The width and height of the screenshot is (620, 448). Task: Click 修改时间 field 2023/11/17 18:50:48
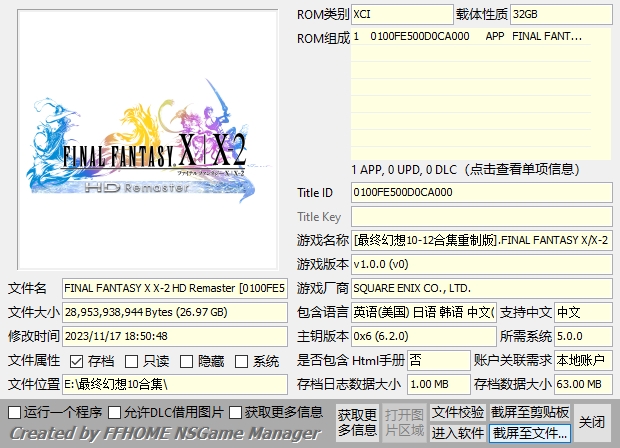click(x=175, y=336)
